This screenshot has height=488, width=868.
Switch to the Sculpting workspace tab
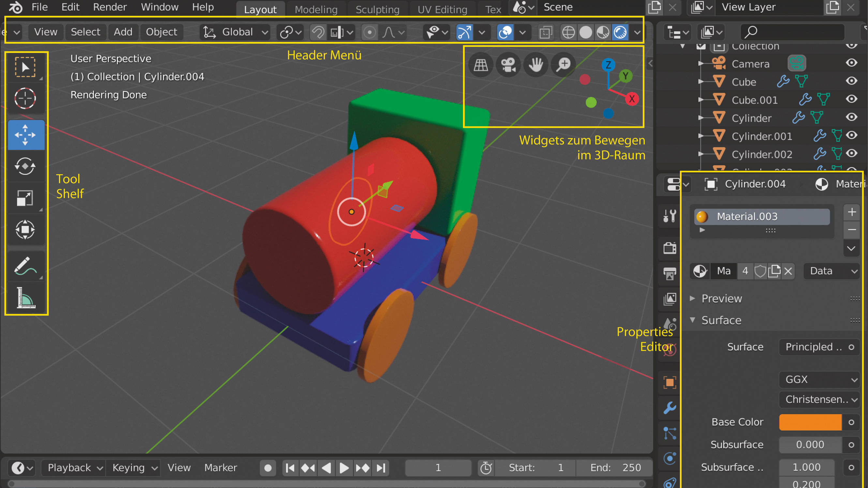pyautogui.click(x=377, y=9)
